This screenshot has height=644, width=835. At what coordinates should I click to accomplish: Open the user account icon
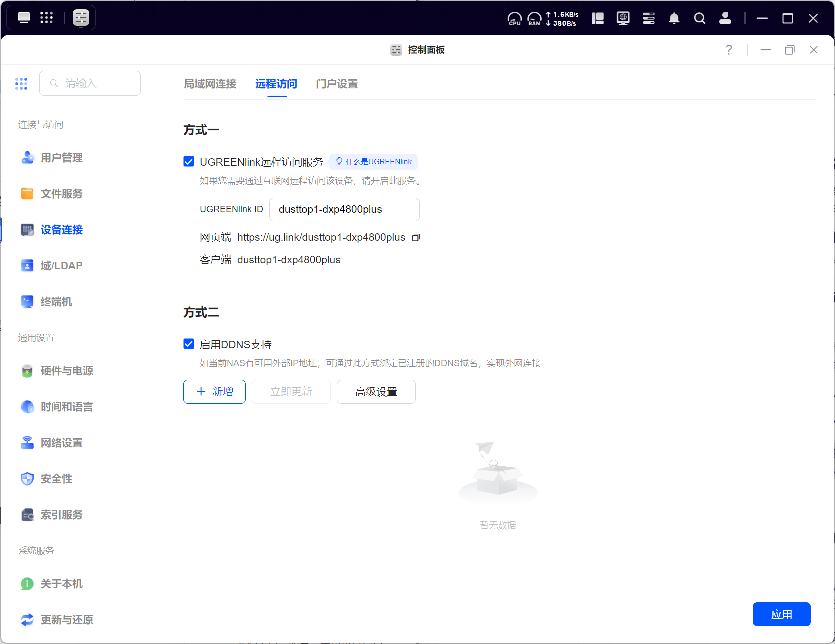(x=725, y=19)
